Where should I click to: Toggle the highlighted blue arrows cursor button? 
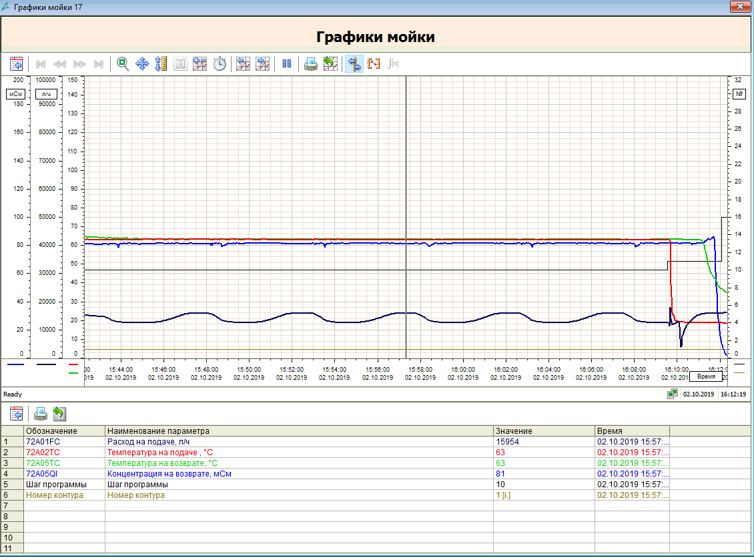[x=354, y=64]
